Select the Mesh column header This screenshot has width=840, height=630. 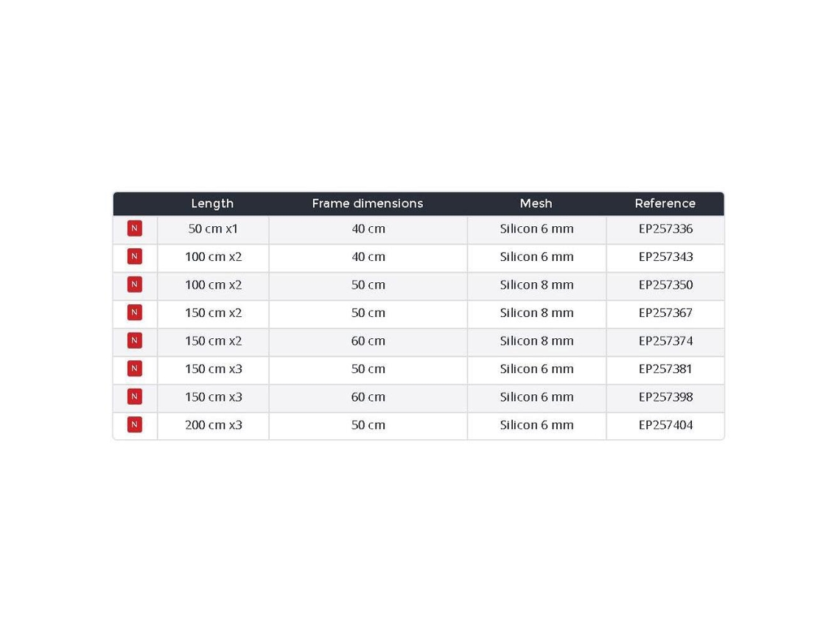[x=536, y=203]
